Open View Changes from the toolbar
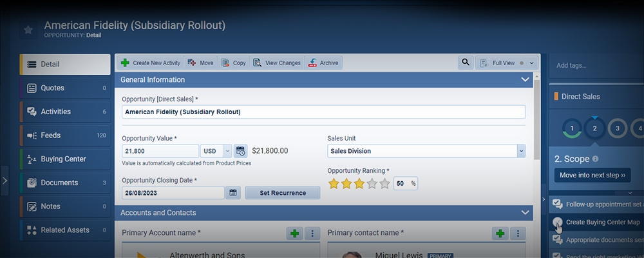 [277, 63]
